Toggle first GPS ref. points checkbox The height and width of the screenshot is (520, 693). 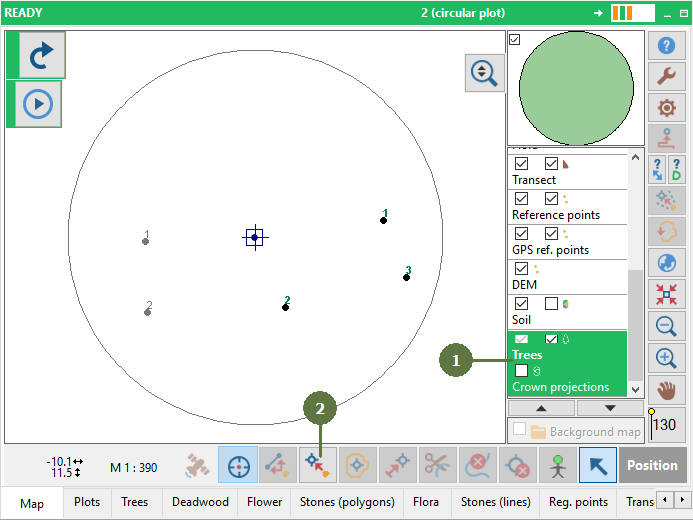point(522,233)
